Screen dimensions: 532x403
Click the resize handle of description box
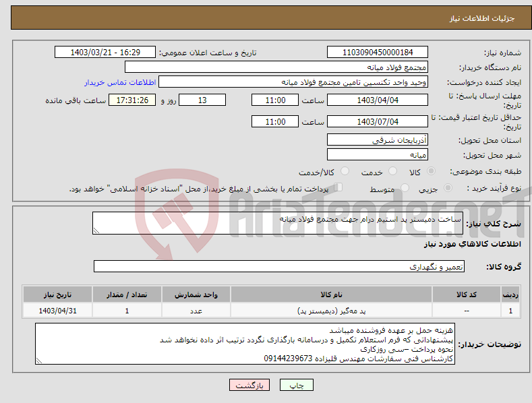pyautogui.click(x=96, y=230)
